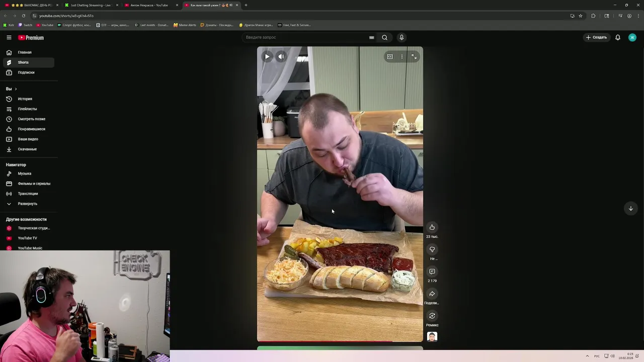The height and width of the screenshot is (362, 644).
Task: Open the Meme Alerts bookmark
Action: coord(185,25)
